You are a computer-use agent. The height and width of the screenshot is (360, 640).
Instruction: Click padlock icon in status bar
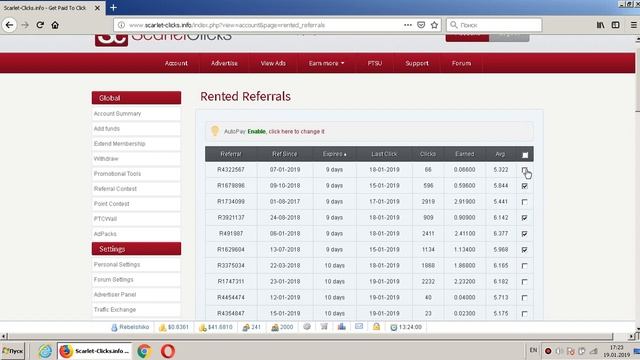pos(376,327)
